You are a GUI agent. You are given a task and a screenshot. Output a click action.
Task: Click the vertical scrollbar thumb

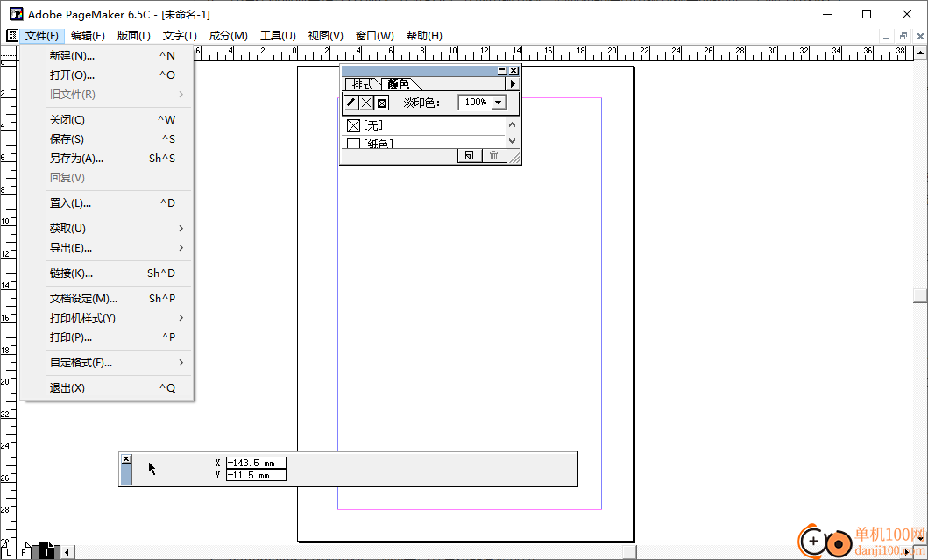pos(920,295)
